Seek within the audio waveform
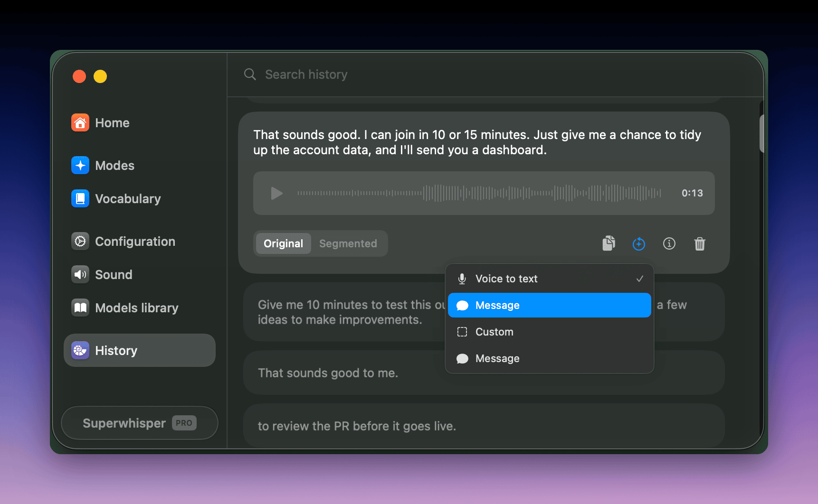This screenshot has width=818, height=504. pyautogui.click(x=479, y=193)
